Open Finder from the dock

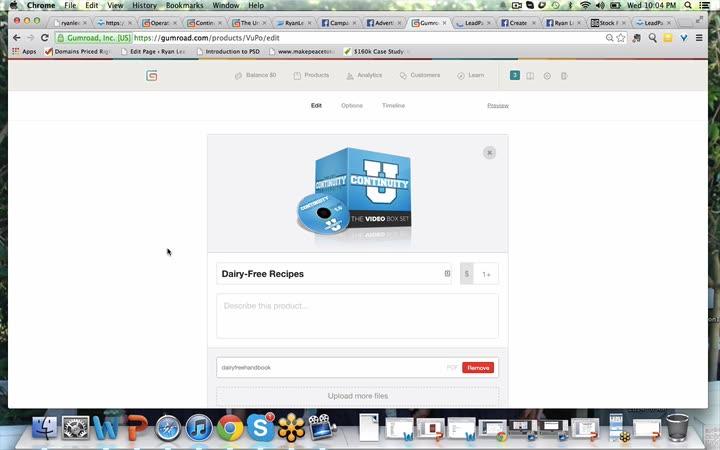click(x=45, y=428)
